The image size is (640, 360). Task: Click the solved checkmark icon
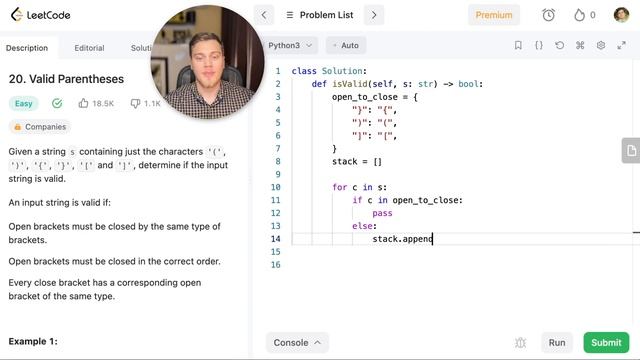point(57,103)
